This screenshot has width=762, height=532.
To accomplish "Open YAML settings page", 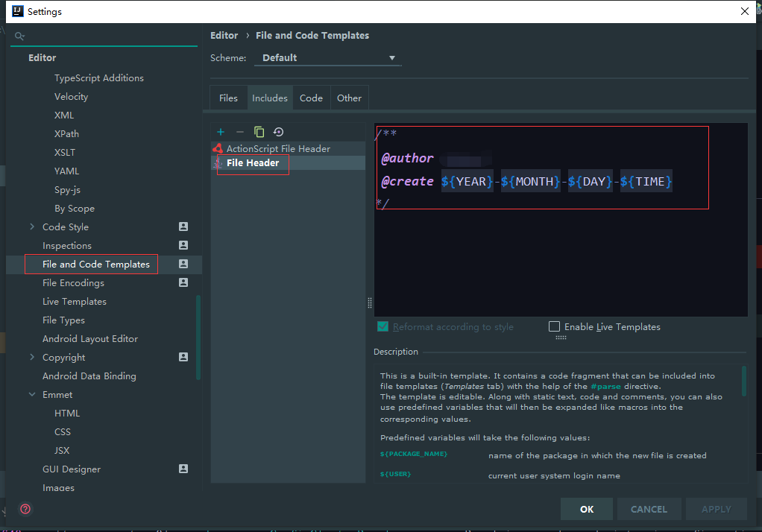I will pos(66,171).
